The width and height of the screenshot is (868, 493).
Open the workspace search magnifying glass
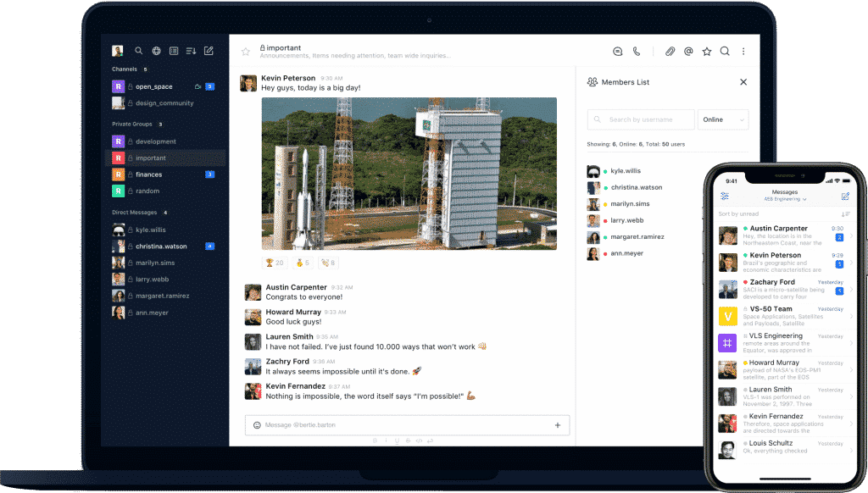tap(138, 51)
